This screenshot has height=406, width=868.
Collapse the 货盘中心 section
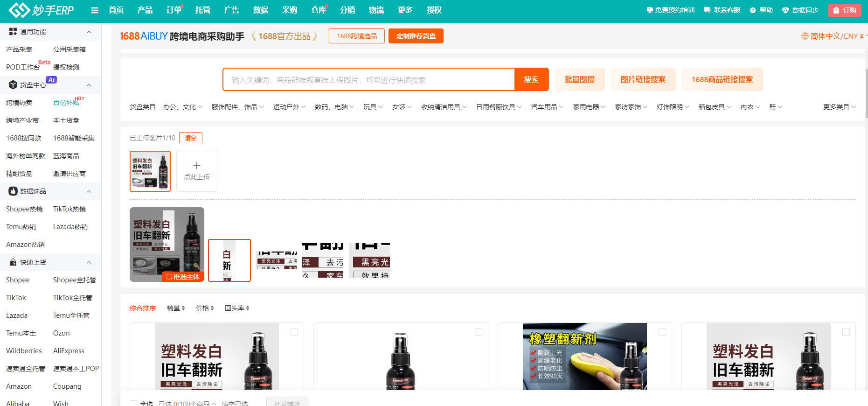pos(89,85)
